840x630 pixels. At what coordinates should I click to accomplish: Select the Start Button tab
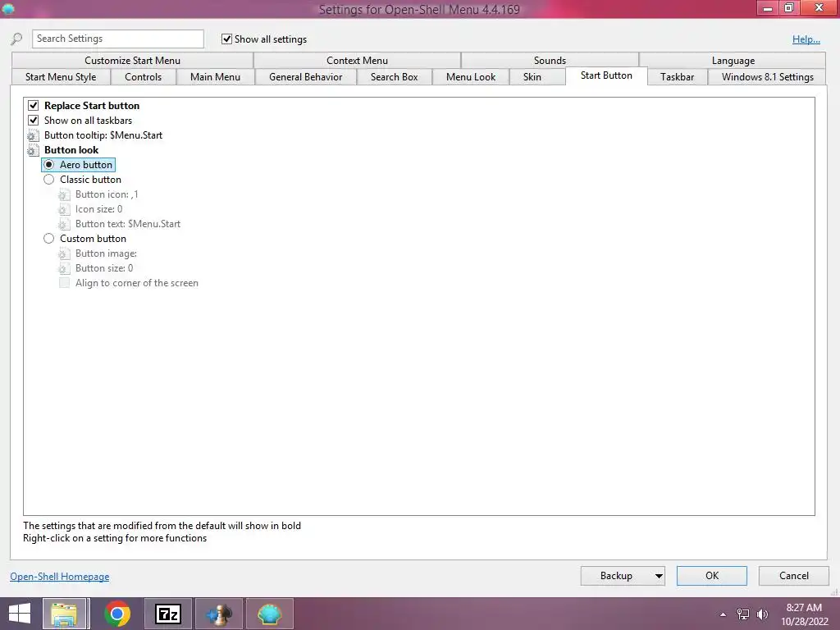[x=606, y=76]
